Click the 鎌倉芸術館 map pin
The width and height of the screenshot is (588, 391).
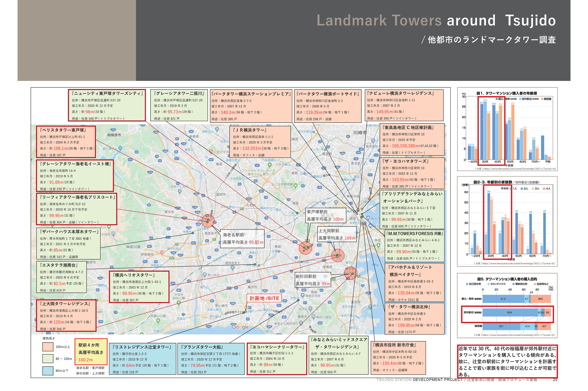(302, 295)
